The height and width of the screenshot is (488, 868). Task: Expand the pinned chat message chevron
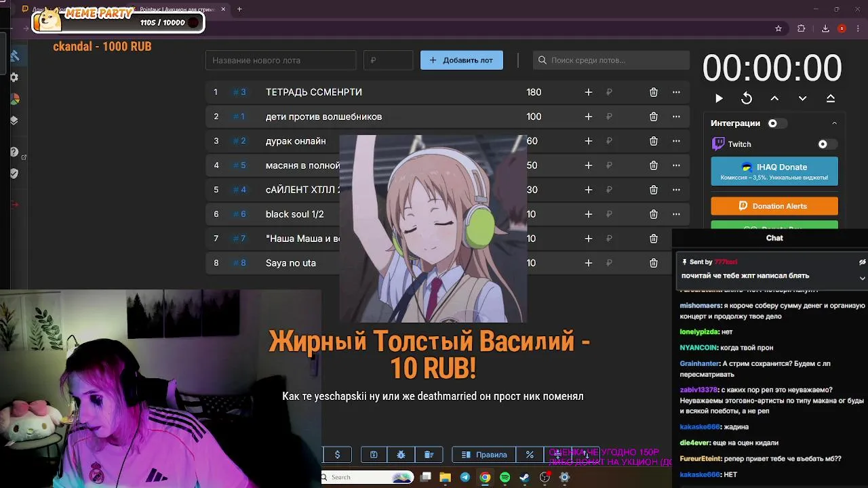pyautogui.click(x=862, y=278)
